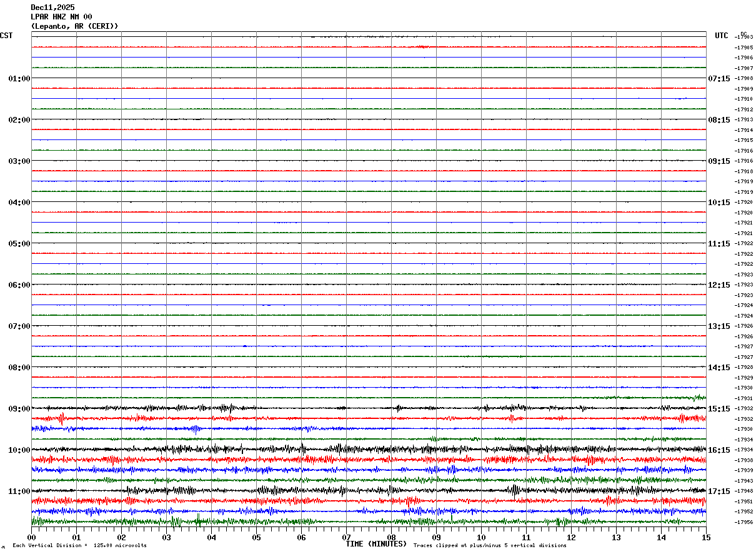This screenshot has height=554, width=756.
Task: Click the location label (Lepanto, AR (CERI))
Action: pyautogui.click(x=74, y=26)
